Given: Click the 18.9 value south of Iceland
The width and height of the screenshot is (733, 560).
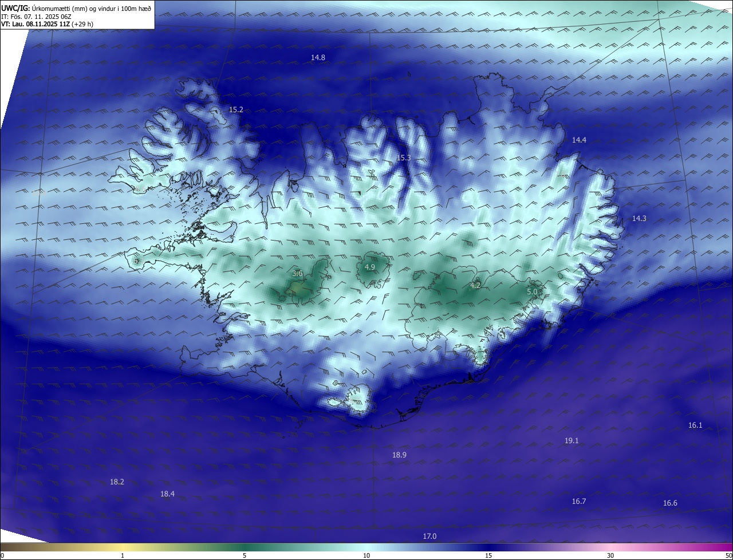Looking at the screenshot, I should (x=399, y=455).
